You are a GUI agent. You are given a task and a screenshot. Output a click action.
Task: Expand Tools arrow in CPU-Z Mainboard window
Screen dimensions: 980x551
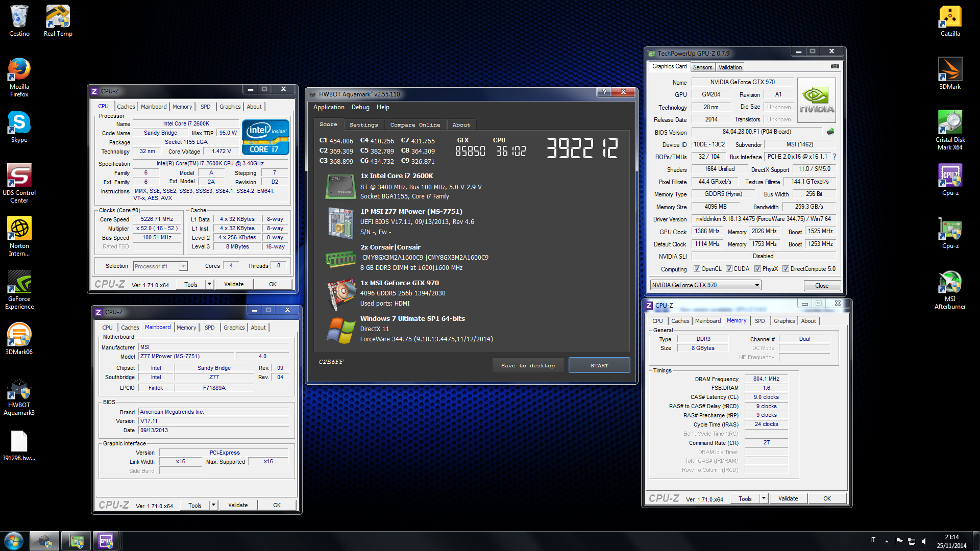coord(213,505)
